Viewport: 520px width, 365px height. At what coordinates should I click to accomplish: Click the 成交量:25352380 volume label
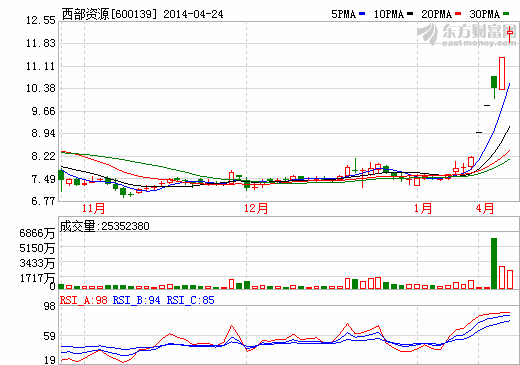(104, 226)
